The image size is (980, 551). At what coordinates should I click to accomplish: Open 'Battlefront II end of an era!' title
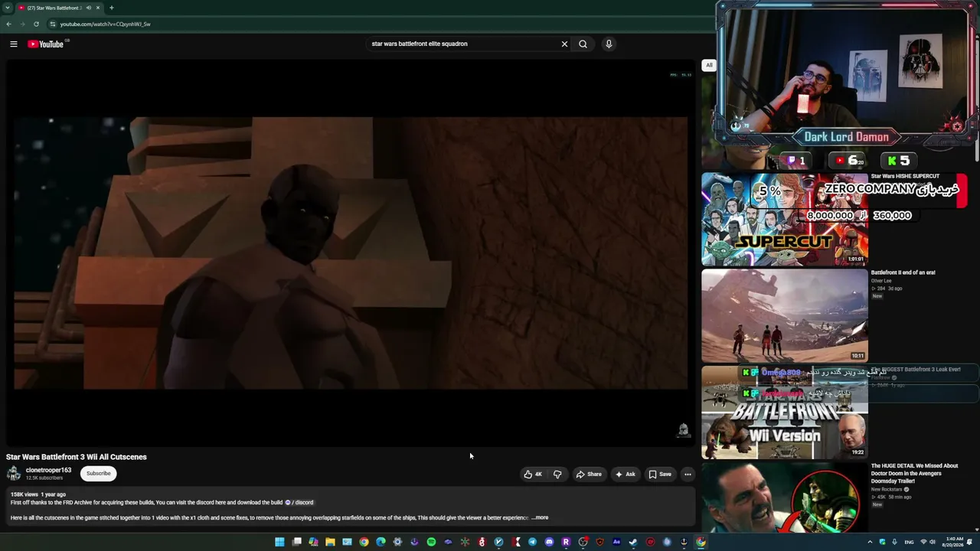[903, 272]
